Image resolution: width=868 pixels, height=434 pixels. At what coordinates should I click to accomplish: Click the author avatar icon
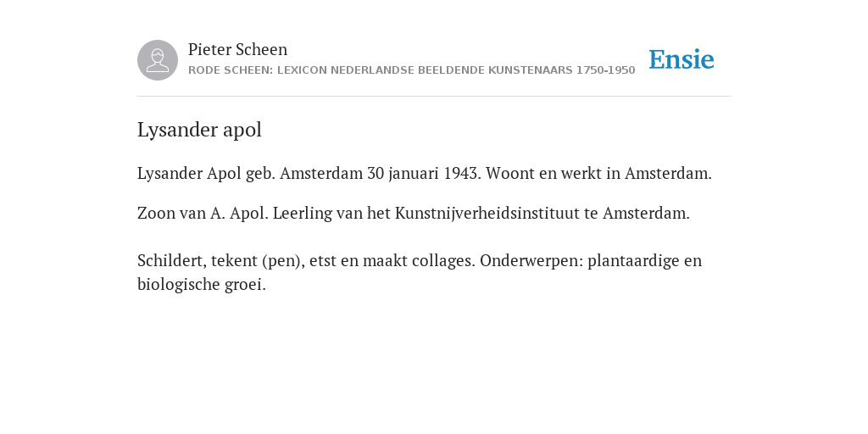pyautogui.click(x=158, y=60)
